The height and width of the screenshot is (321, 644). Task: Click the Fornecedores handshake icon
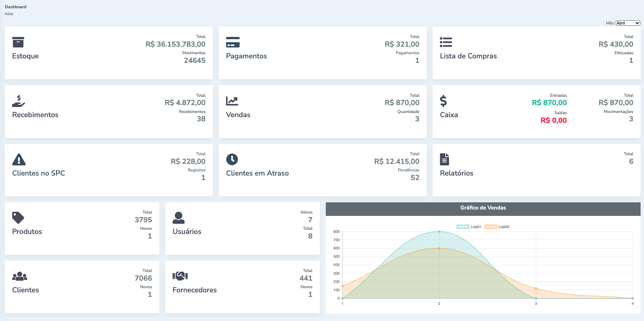[x=180, y=276]
